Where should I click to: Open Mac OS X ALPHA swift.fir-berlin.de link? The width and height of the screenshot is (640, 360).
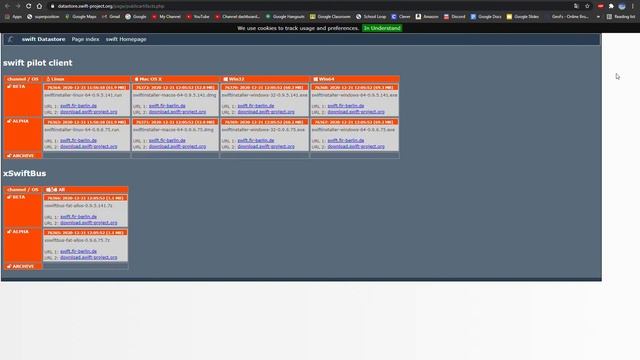click(167, 140)
